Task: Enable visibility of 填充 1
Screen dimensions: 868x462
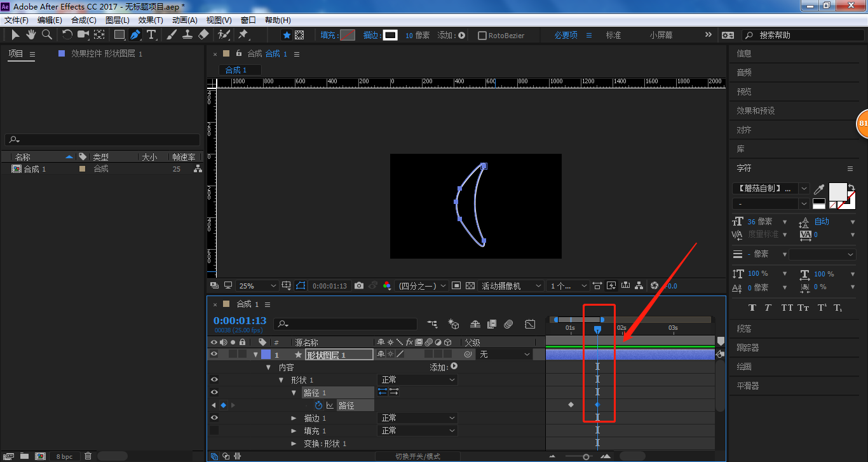Action: tap(214, 431)
